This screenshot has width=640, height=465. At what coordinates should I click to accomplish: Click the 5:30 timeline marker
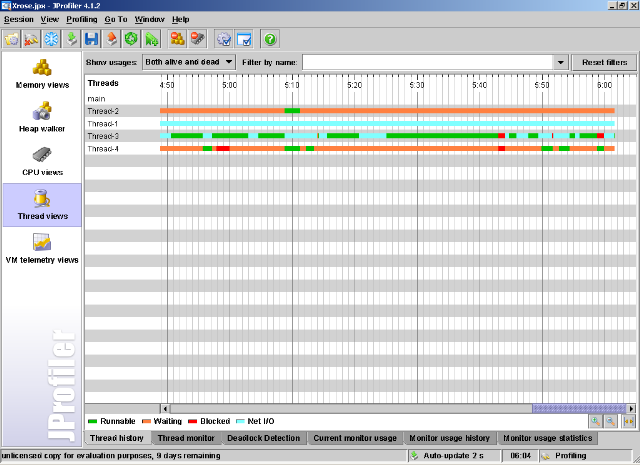click(417, 85)
